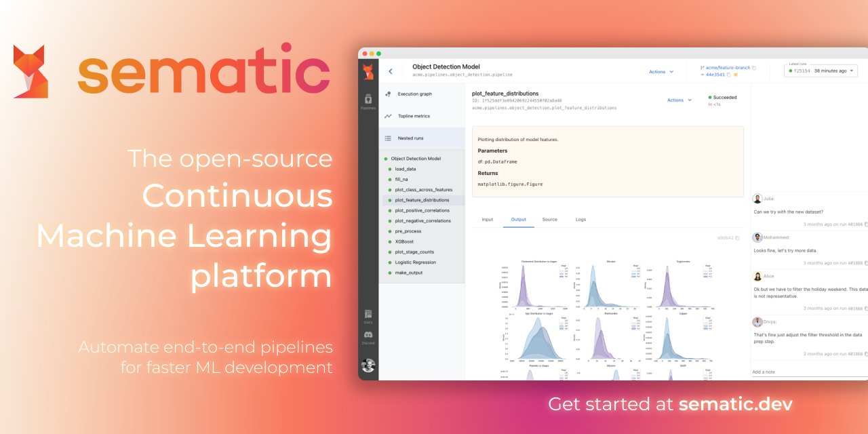Open the acme/feature-branch link
Screen dimensions: 868x434
(728, 68)
